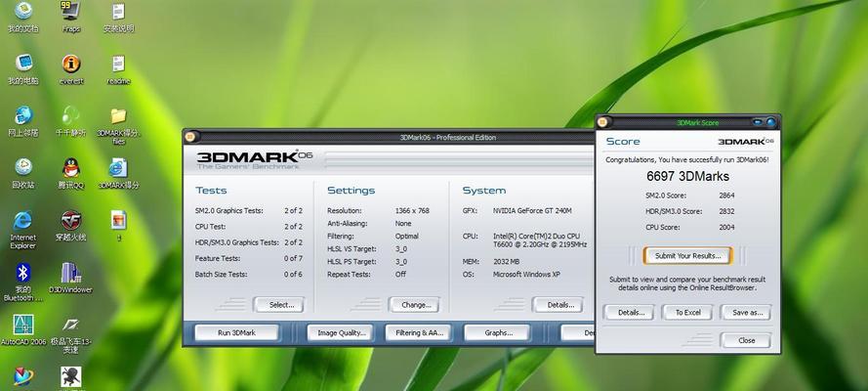Select the readme file icon
Image resolution: width=868 pixels, height=391 pixels.
118,68
